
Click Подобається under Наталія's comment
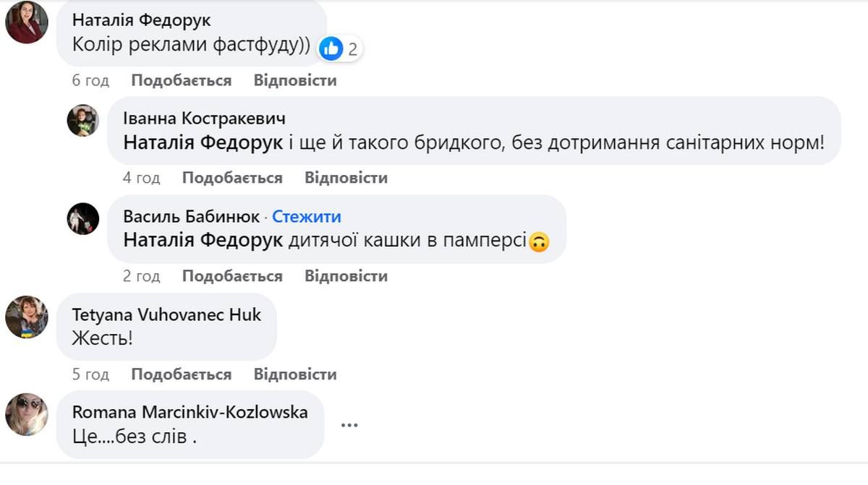(x=179, y=80)
